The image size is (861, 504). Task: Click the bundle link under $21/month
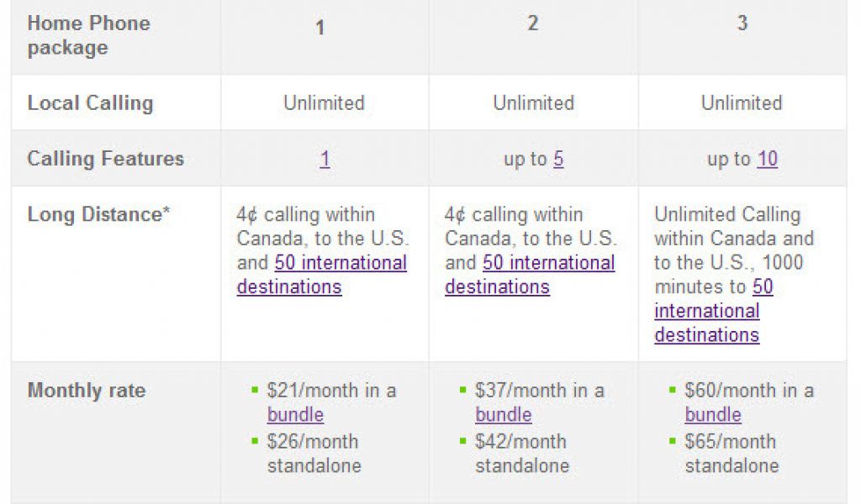(295, 415)
